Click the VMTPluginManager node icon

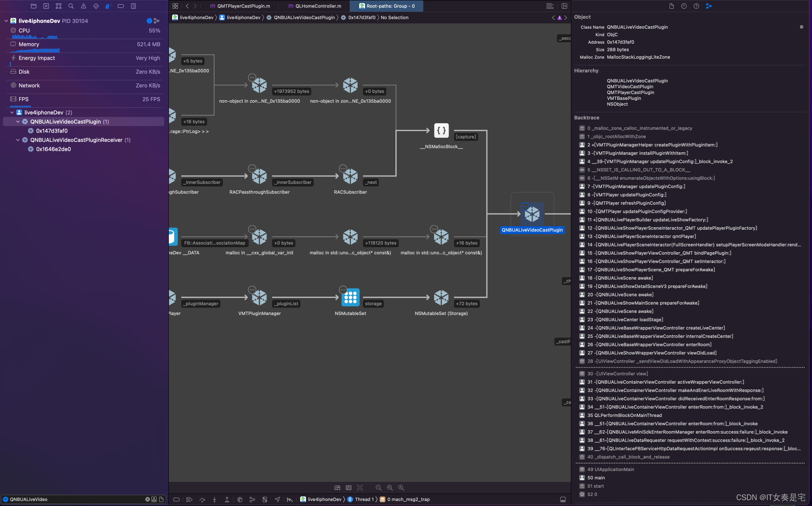coord(259,298)
